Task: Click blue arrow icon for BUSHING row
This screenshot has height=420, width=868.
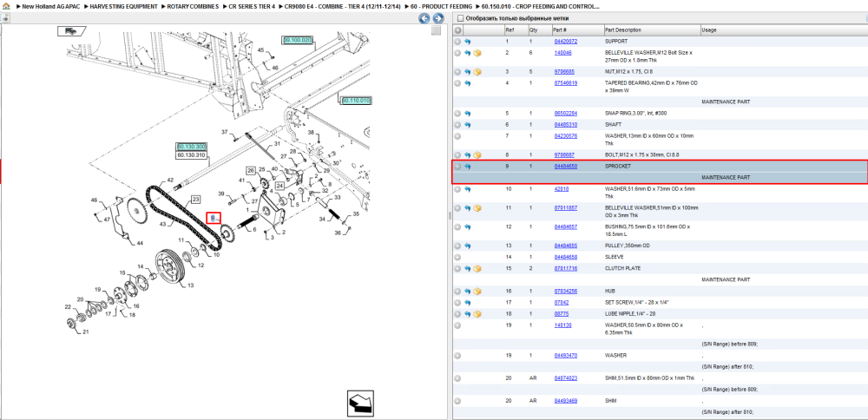Action: pos(467,226)
